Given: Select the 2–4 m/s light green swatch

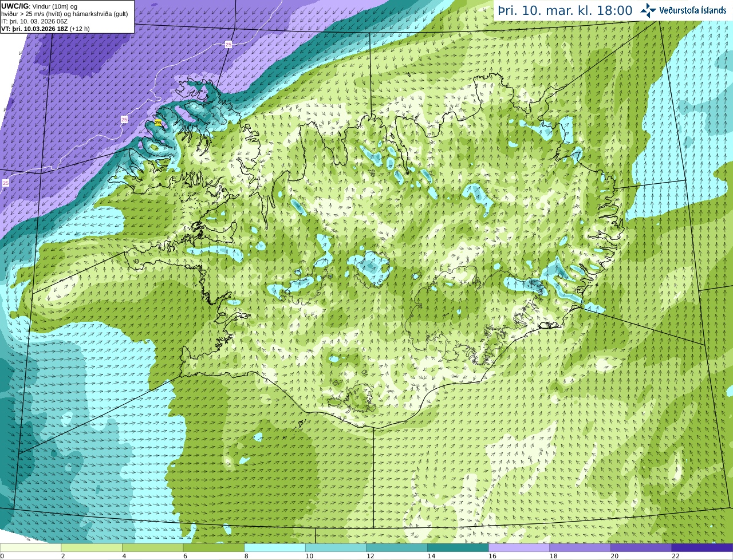Looking at the screenshot, I should point(92,548).
